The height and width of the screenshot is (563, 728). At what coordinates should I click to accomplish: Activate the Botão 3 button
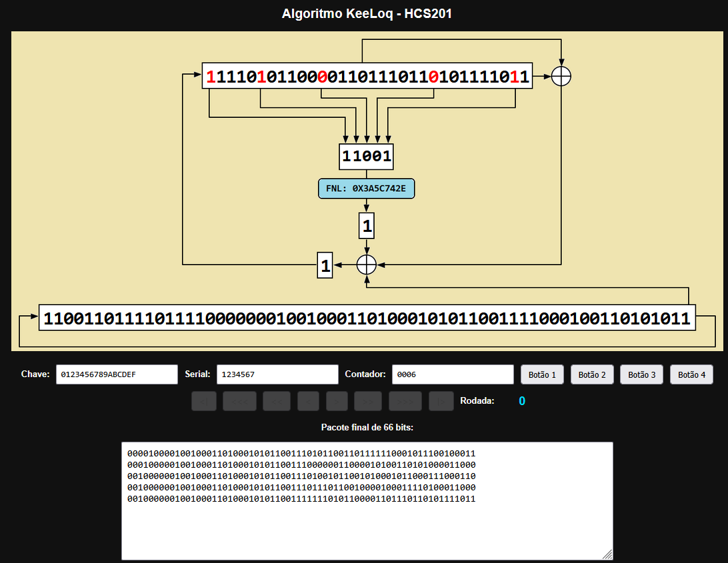point(641,374)
